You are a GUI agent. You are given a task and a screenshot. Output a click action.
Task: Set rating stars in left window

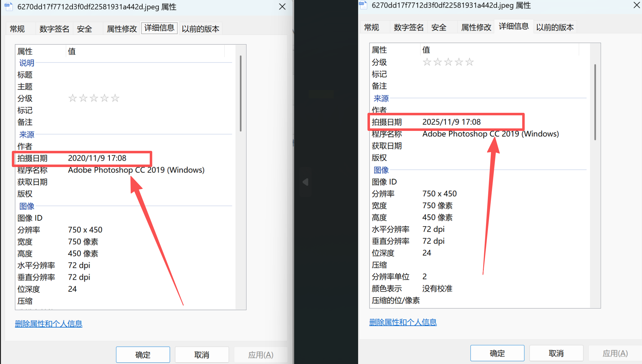pyautogui.click(x=94, y=98)
